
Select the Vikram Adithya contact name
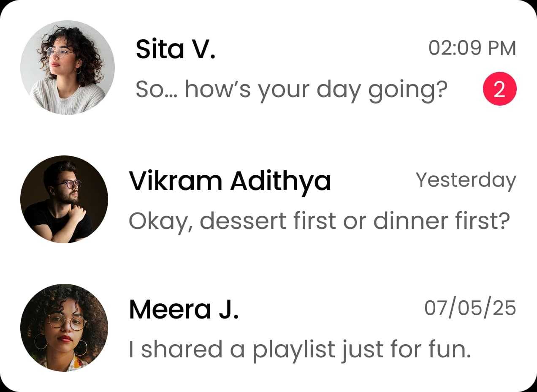pyautogui.click(x=229, y=181)
